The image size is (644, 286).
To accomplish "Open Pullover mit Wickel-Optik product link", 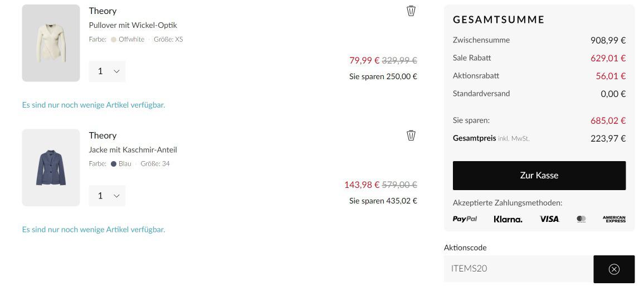I will pyautogui.click(x=133, y=25).
